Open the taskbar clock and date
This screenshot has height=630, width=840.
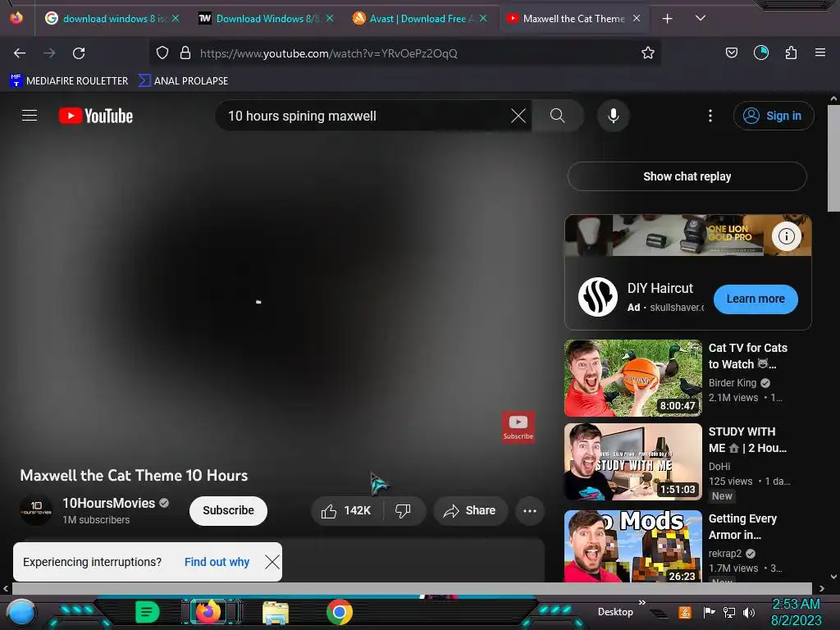(796, 612)
